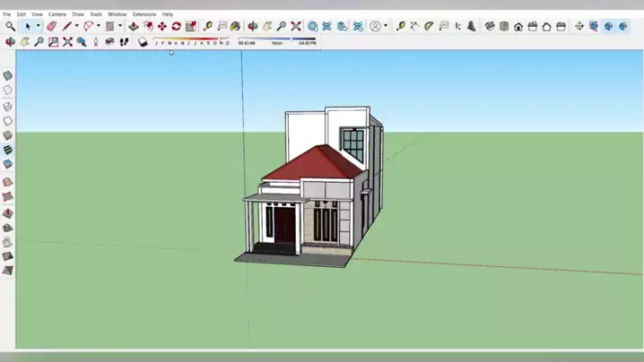
Task: Open the arrow next to Line tool
Action: 75,27
